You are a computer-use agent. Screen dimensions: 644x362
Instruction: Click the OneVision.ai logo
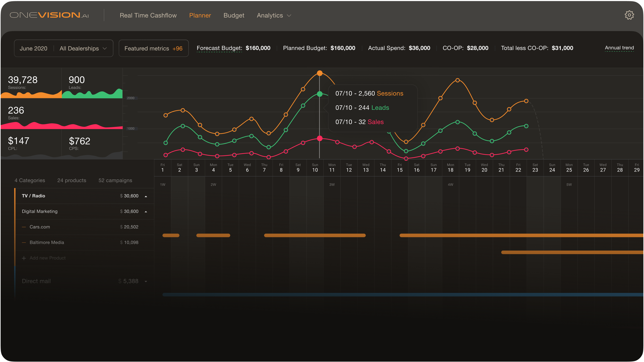(49, 15)
